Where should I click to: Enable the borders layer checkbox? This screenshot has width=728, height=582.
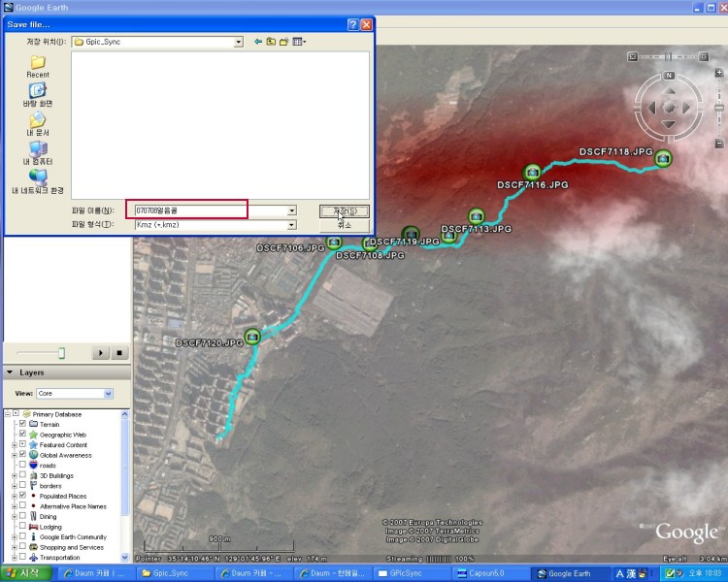click(22, 485)
